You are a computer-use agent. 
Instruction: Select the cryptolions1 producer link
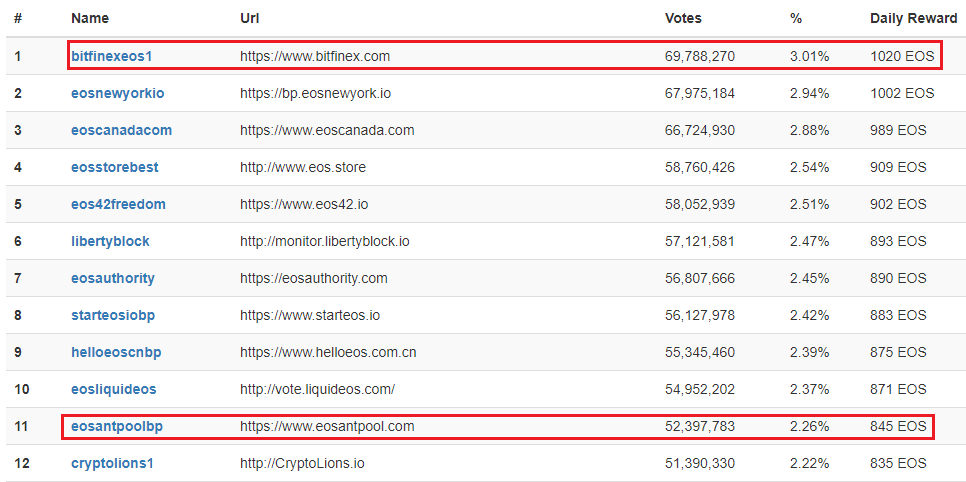(112, 463)
